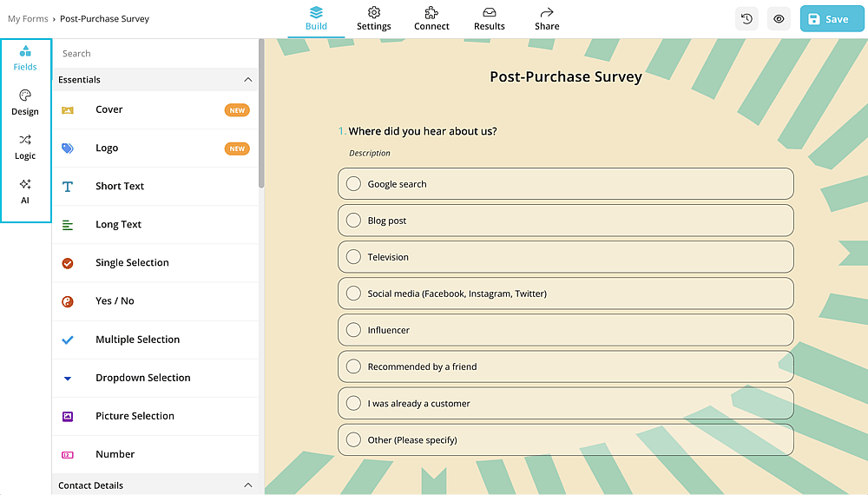Select the Social media option

click(566, 294)
